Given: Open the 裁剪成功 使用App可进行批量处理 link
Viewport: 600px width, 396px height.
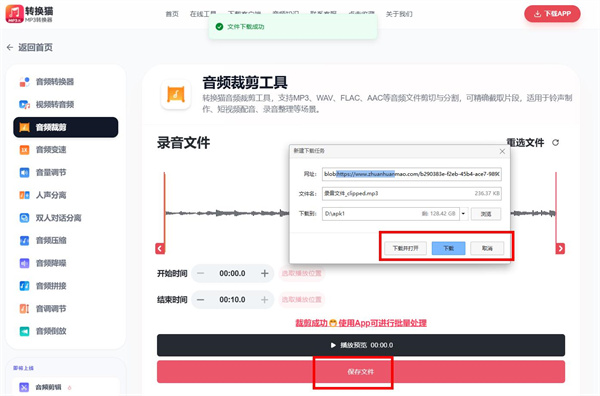Looking at the screenshot, I should [360, 323].
